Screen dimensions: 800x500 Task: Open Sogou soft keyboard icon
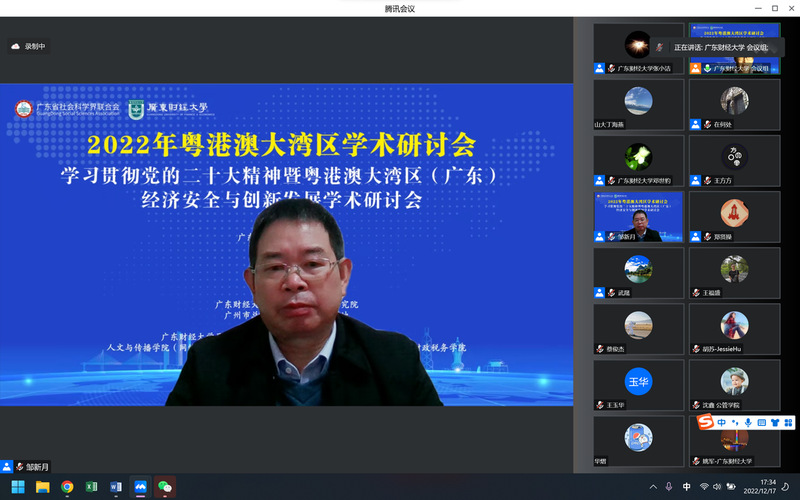tap(761, 423)
